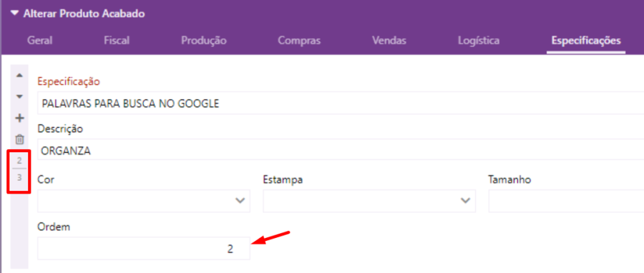Open the Produção tab
This screenshot has width=644, height=273.
click(x=204, y=41)
